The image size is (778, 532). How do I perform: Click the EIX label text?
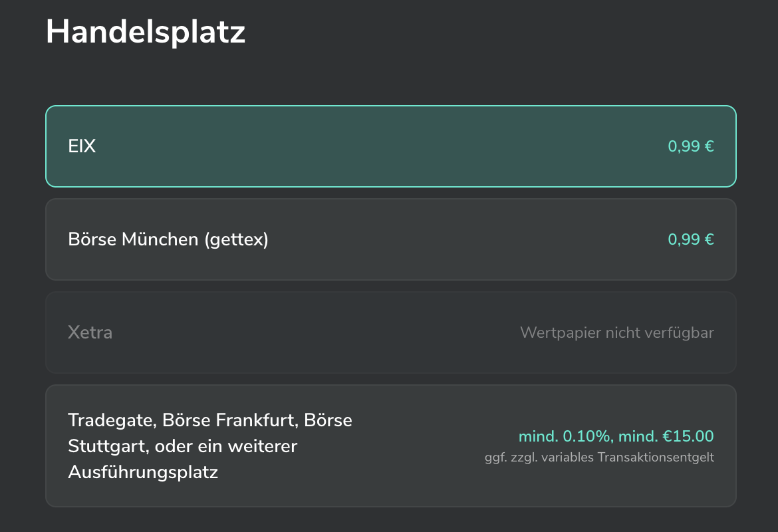pos(82,146)
